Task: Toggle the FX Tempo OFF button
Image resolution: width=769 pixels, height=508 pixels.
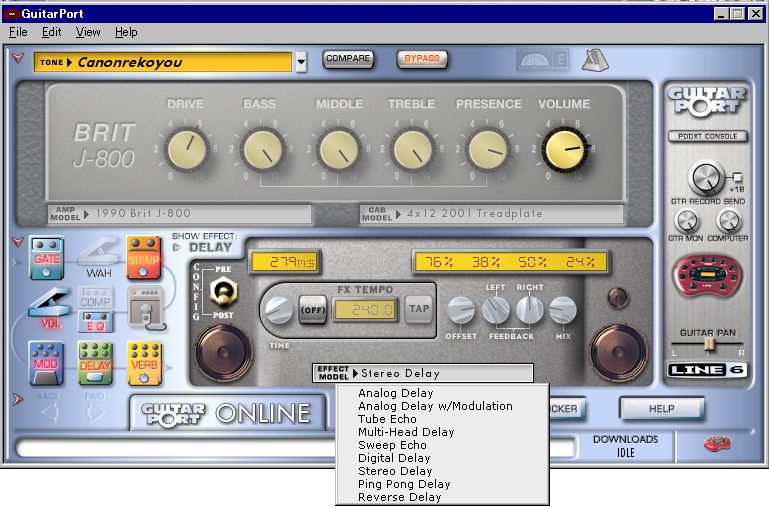Action: 312,310
